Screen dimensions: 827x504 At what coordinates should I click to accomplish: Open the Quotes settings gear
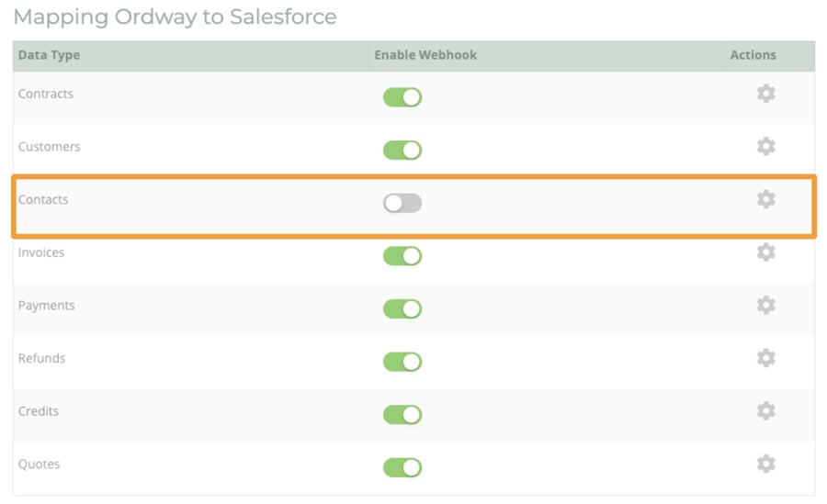point(765,464)
